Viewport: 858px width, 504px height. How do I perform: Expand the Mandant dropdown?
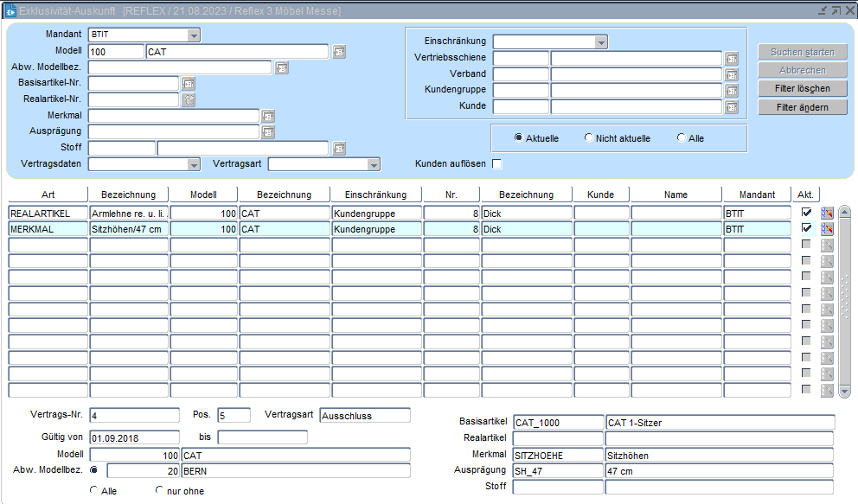pyautogui.click(x=194, y=35)
